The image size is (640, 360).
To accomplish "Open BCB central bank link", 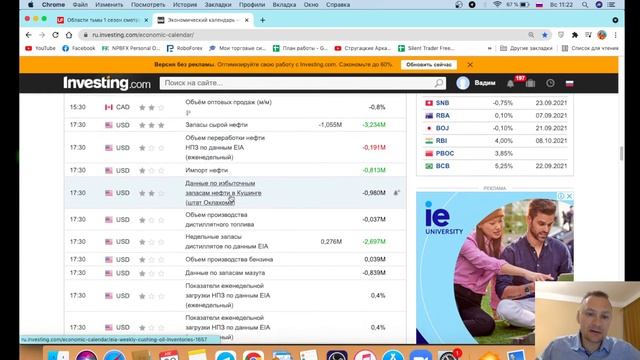I will click(442, 166).
